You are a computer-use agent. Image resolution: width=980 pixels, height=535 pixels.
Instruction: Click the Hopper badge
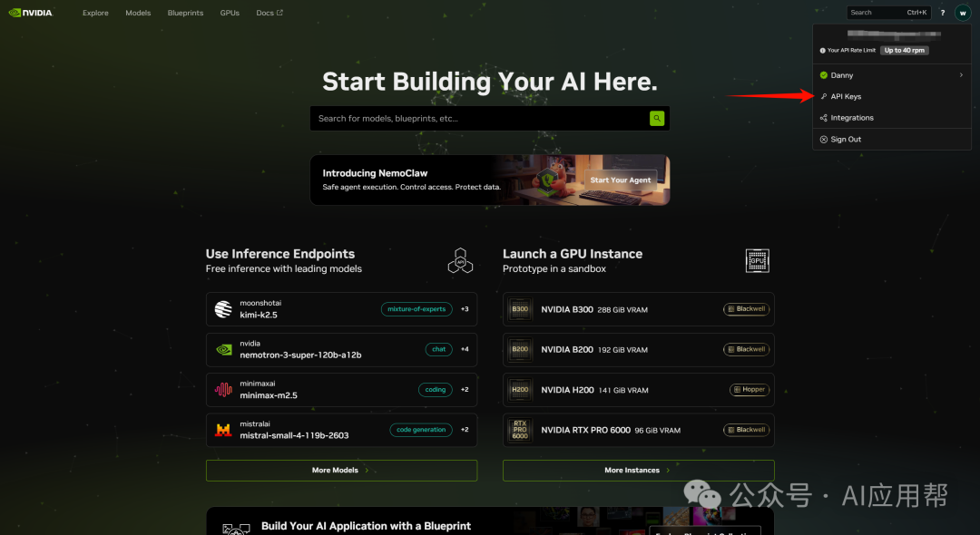(750, 390)
